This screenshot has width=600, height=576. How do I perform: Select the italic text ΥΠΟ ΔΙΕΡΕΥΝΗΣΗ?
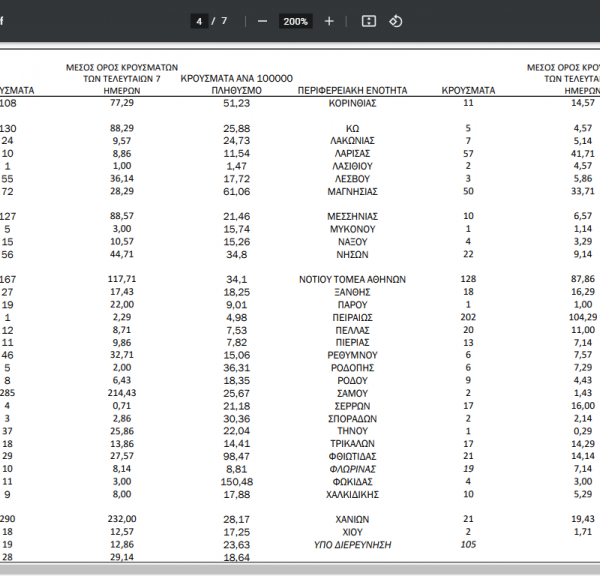pos(352,545)
